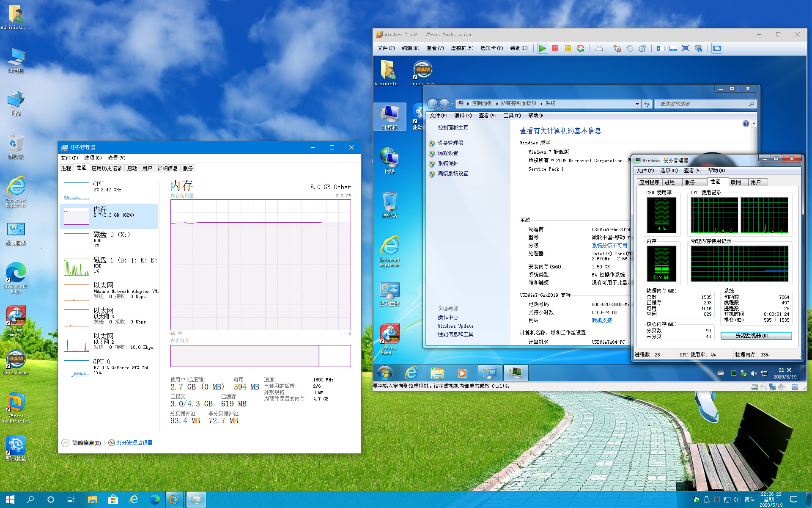Click the Back button in guest Control Panel window

coord(432,104)
